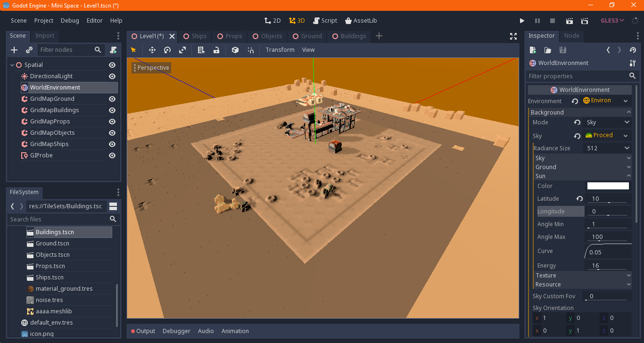
Task: Create a new resource in the Inspector
Action: point(533,49)
